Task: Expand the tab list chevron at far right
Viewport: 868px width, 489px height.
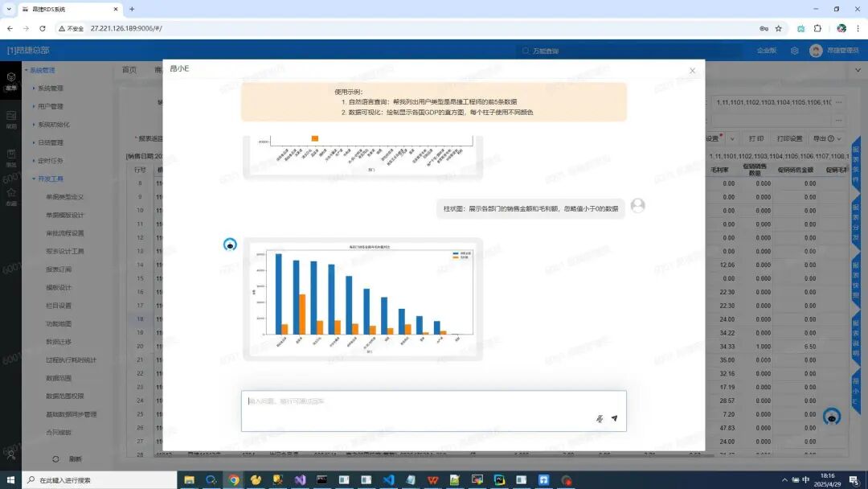Action: tap(858, 70)
